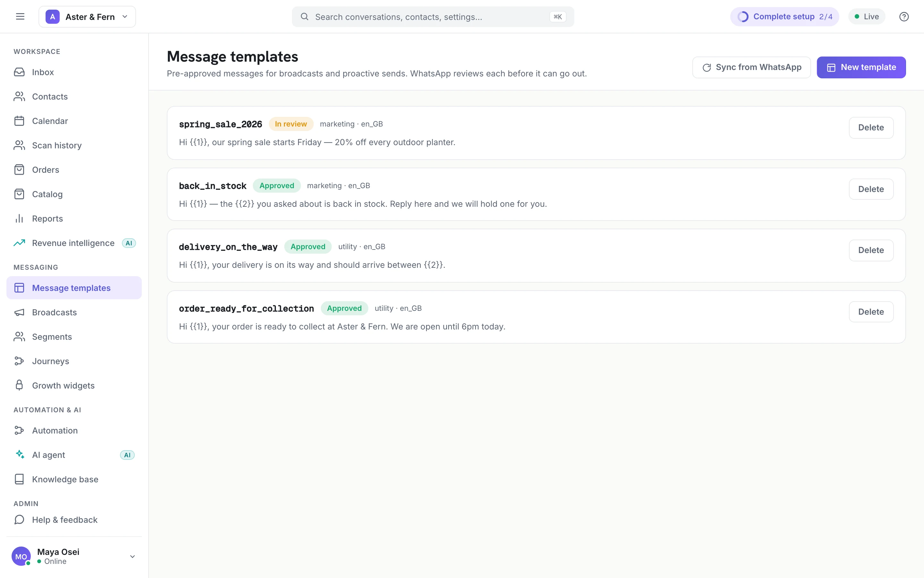Screen dimensions: 924x578
Task: Click the Help & feedback chat icon
Action: [x=19, y=520]
